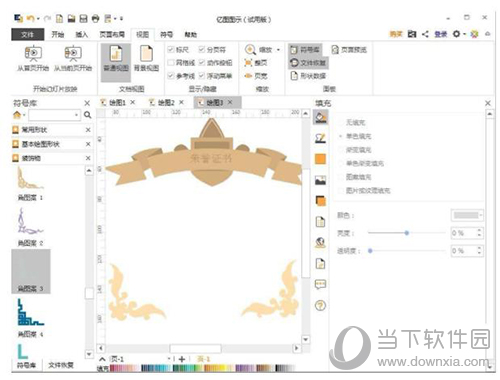This screenshot has height=380, width=500.
Task: Switch to the Insert (插入) ribbon tab
Action: pos(82,34)
